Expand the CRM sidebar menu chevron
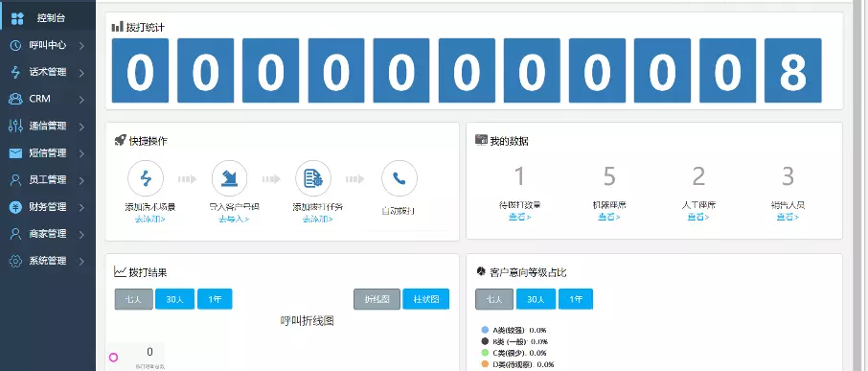Viewport: 868px width, 371px height. coord(81,100)
